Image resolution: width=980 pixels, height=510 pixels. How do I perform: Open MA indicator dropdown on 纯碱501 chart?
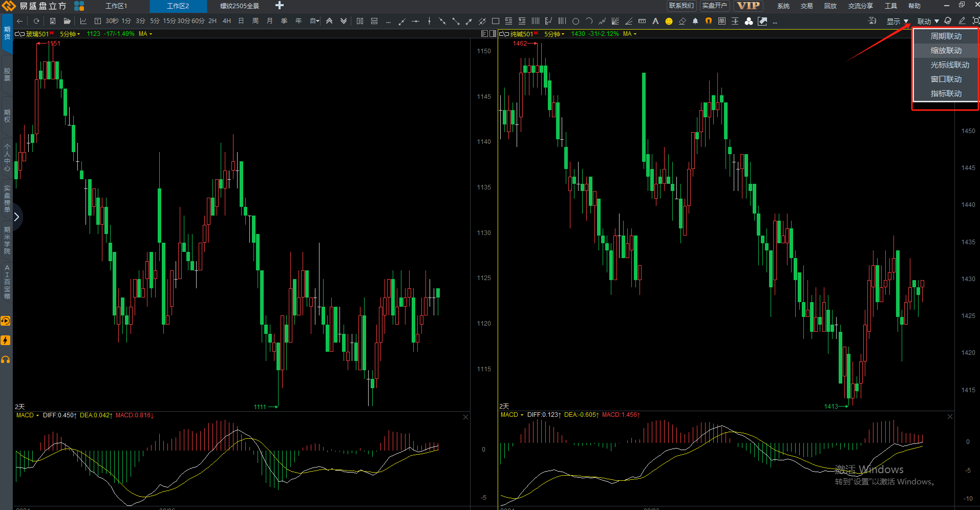tap(630, 34)
